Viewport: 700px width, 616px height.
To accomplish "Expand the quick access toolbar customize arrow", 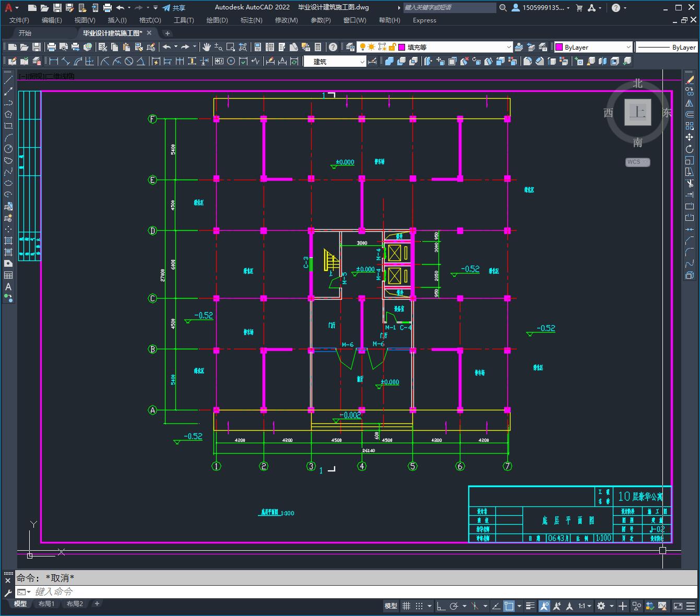I will click(x=156, y=7).
